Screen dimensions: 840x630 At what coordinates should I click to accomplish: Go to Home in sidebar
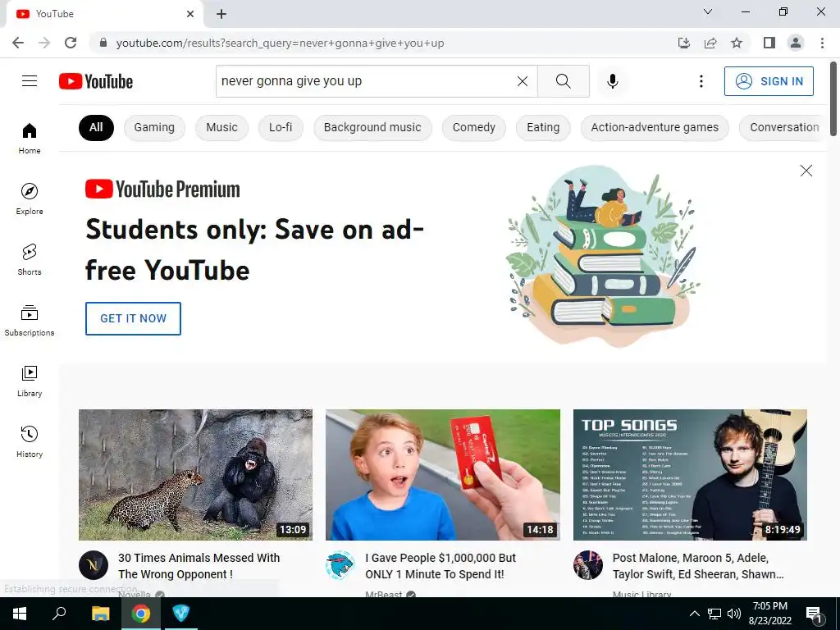[30, 138]
